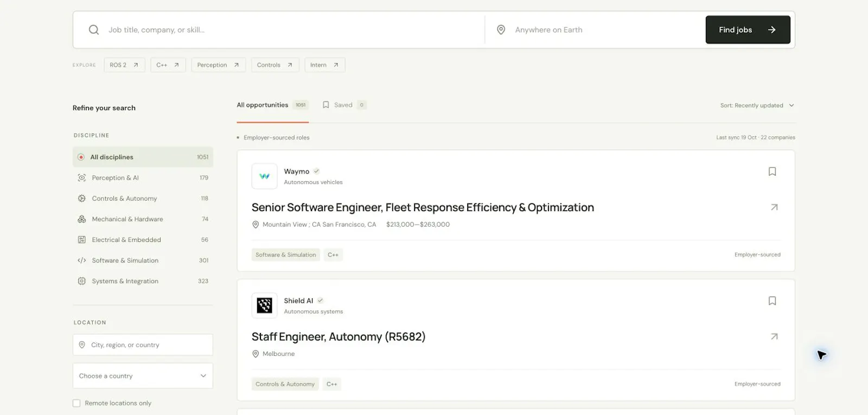Filter by Mechanical & Hardware discipline

click(143, 219)
